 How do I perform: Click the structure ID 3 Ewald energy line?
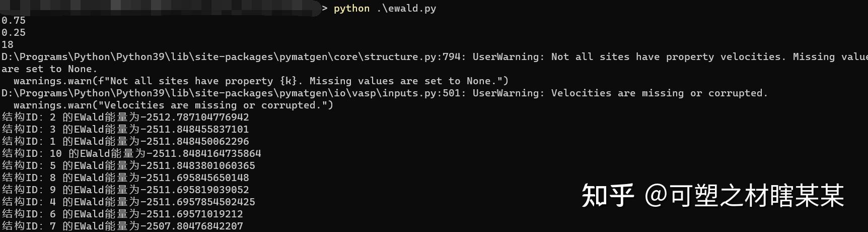[x=125, y=129]
